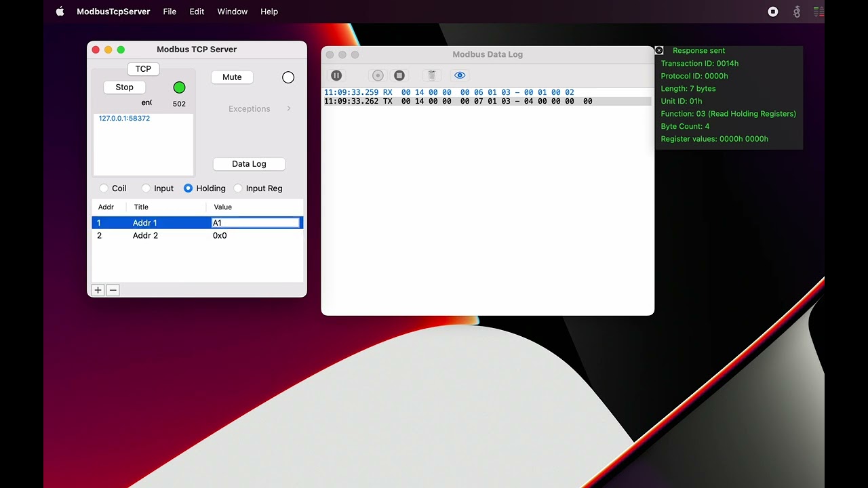Select the Addr 2 register row
The image size is (868, 488).
tap(197, 236)
